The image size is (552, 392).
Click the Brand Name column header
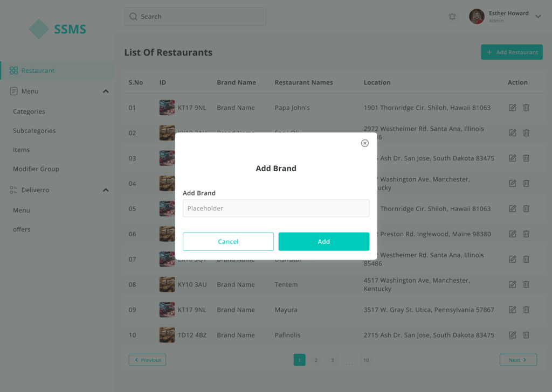(236, 82)
